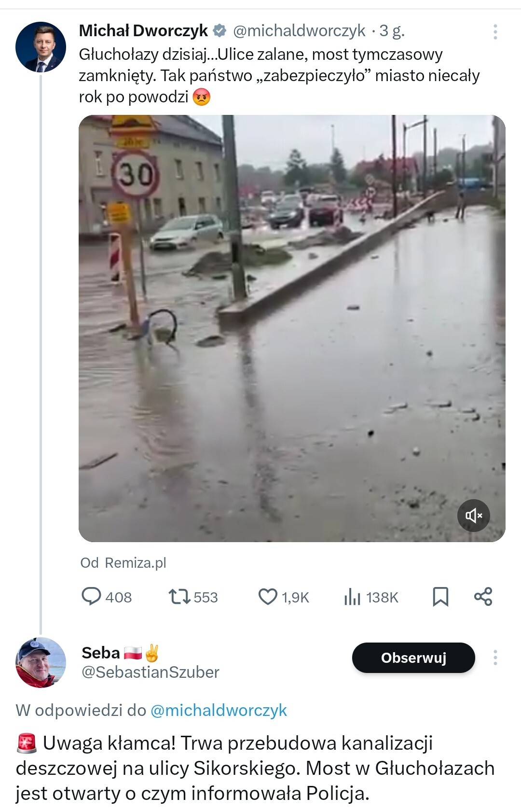The image size is (521, 812).
Task: Like the tweet with the heart icon
Action: [x=268, y=597]
